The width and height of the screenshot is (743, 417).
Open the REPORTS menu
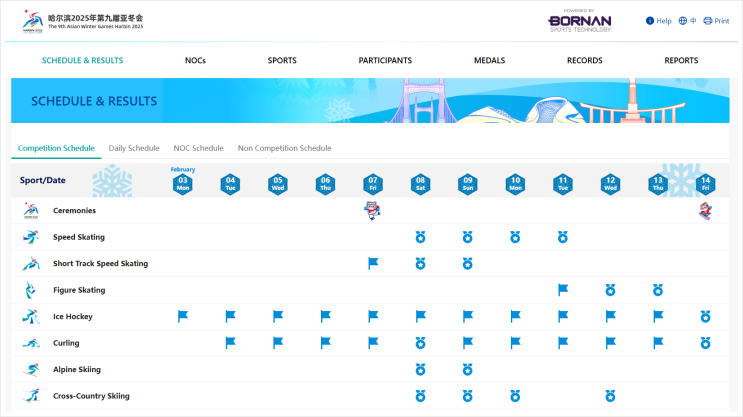(x=681, y=61)
